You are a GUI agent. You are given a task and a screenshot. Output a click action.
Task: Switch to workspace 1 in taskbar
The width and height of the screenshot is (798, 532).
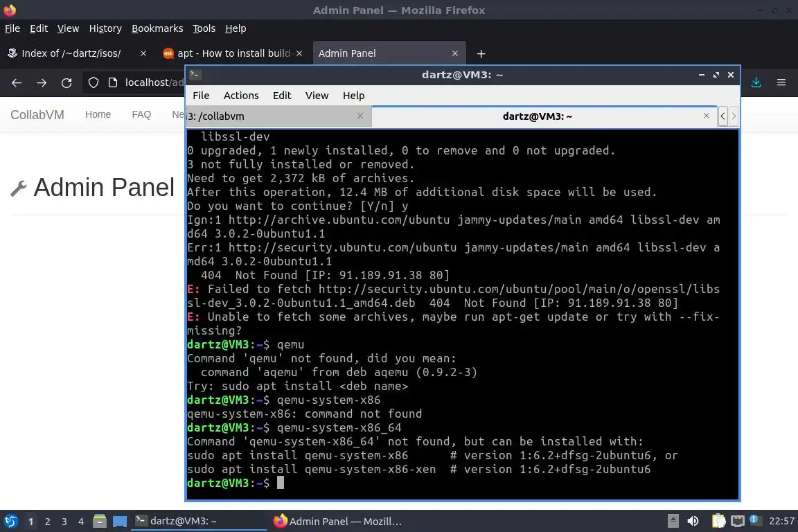pos(31,522)
